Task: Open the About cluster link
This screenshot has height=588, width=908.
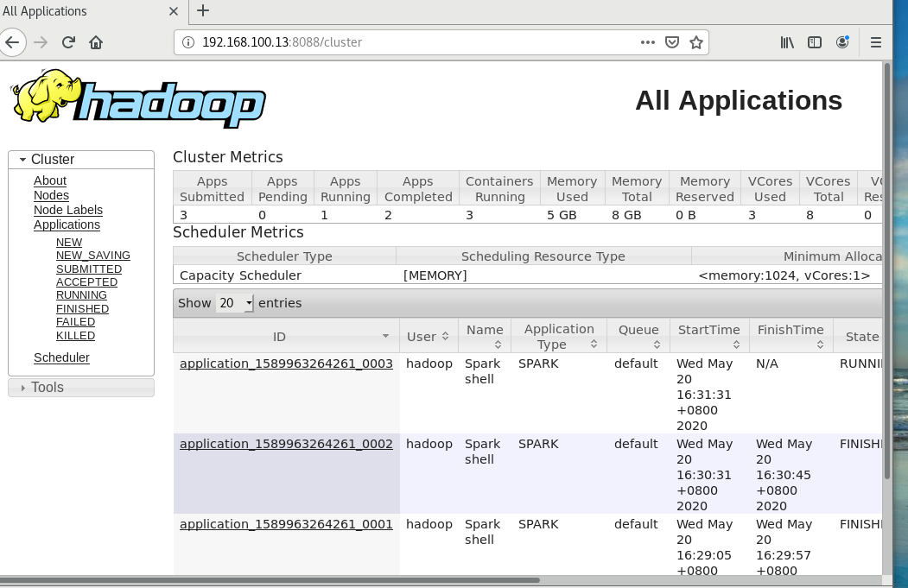Action: [50, 180]
